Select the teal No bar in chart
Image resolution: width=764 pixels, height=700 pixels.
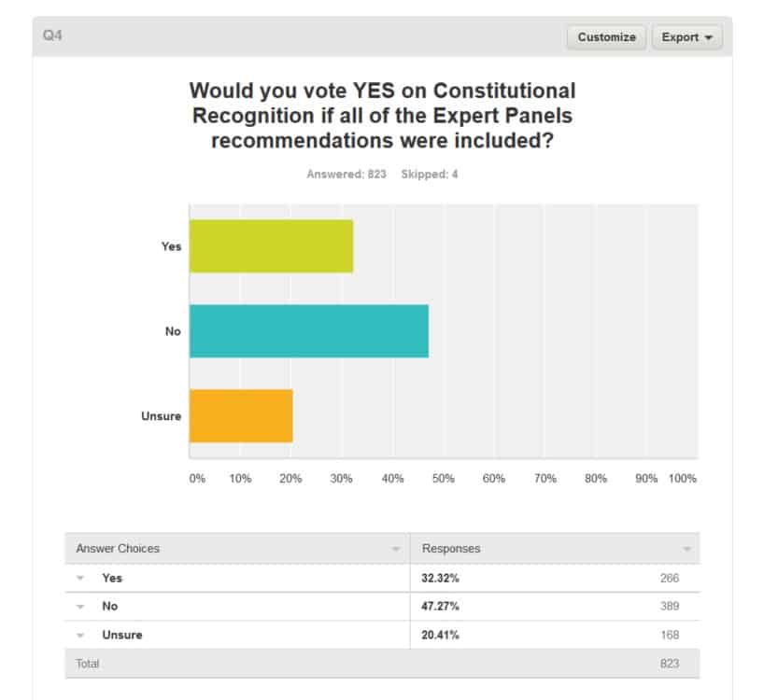(x=308, y=331)
